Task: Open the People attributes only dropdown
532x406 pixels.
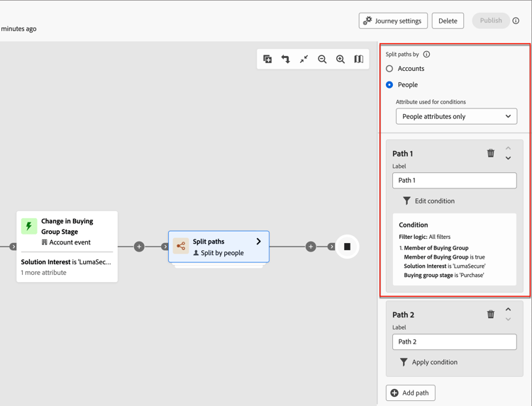Action: tap(456, 116)
